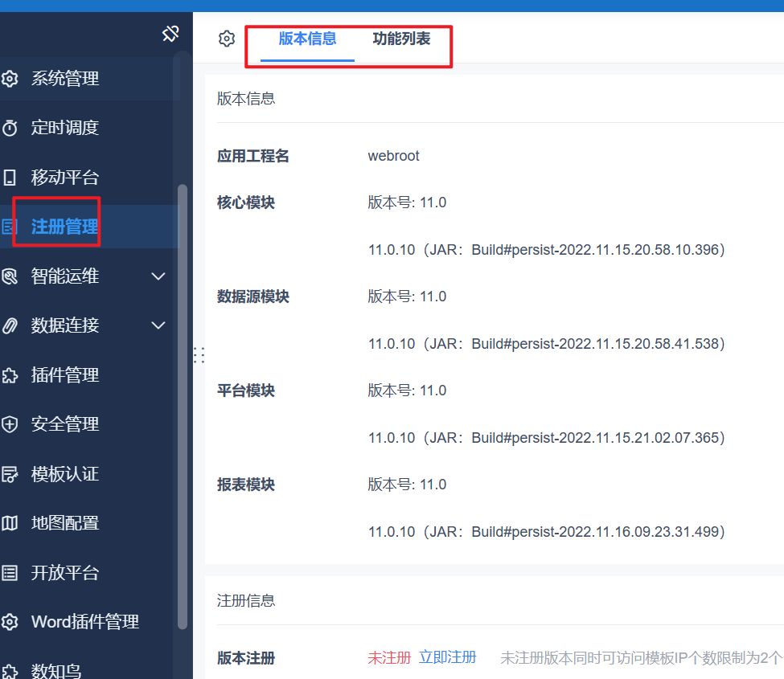This screenshot has width=784, height=679.
Task: Click the webroot project name value
Action: click(393, 156)
